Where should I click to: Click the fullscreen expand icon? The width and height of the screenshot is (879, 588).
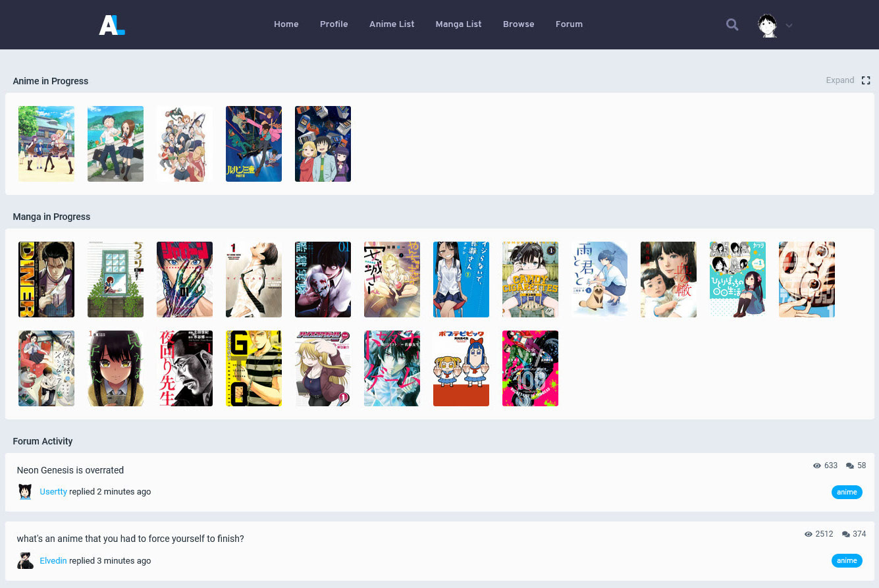point(866,80)
